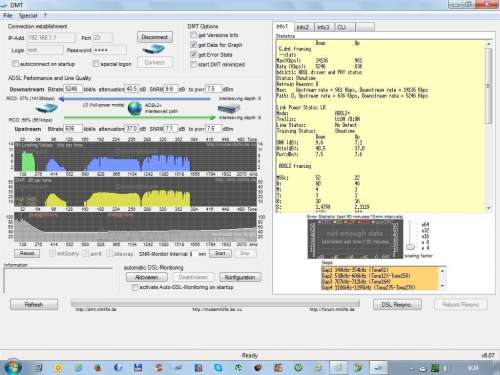Click the downstream Bitrate input field
Viewport: 500px width, 375px height.
point(73,89)
